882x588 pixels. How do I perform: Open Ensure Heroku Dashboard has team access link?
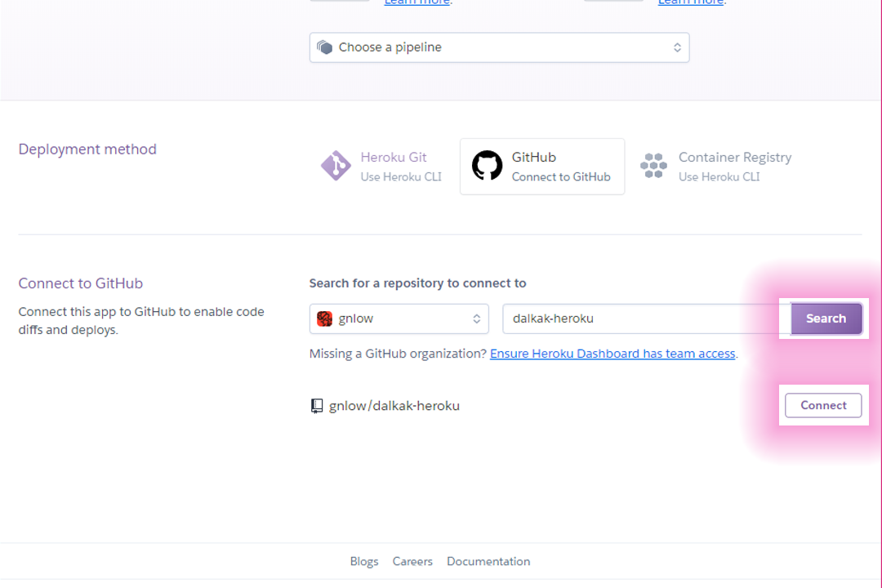click(x=612, y=354)
